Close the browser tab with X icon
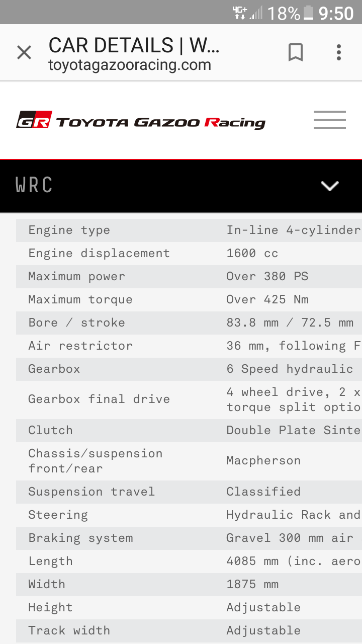Screen dimensions: 362x644 pyautogui.click(x=24, y=52)
